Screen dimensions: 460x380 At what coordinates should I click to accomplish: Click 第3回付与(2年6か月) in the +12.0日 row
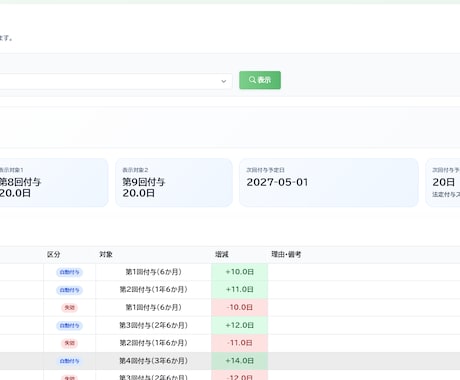(x=153, y=325)
